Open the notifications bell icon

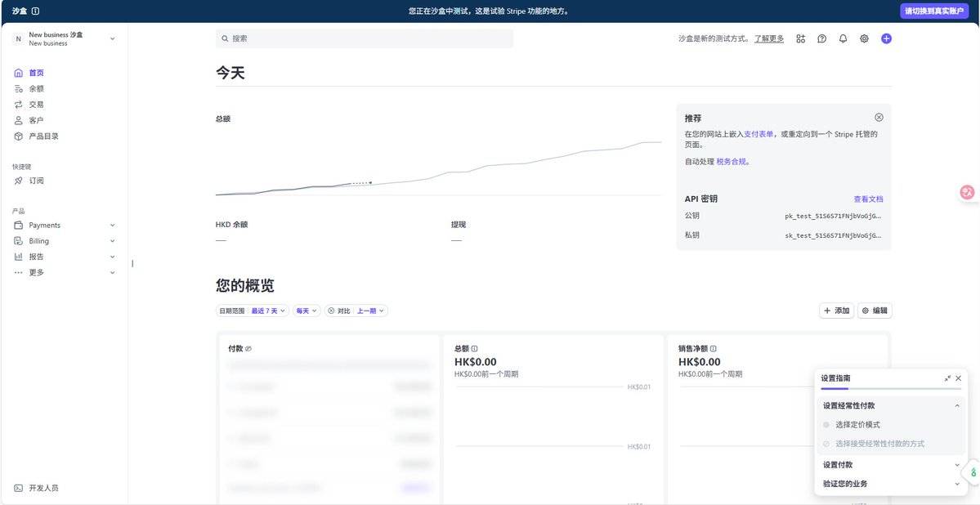click(x=844, y=38)
